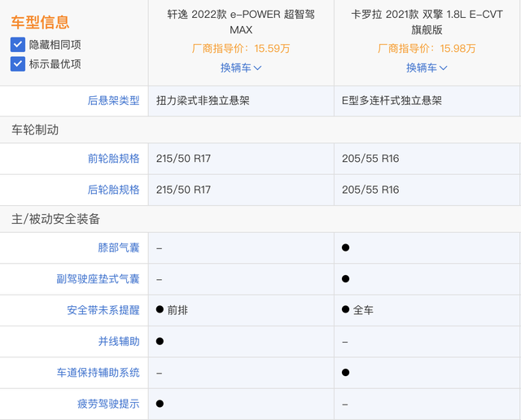Select 205/55 R16 in 后轮胎规格 row
521x420 pixels.
370,190
